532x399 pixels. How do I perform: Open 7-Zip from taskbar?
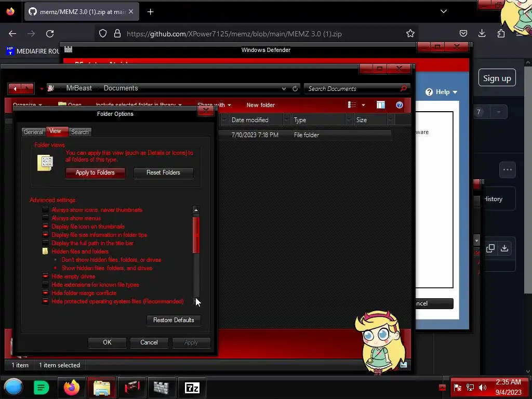point(192,388)
